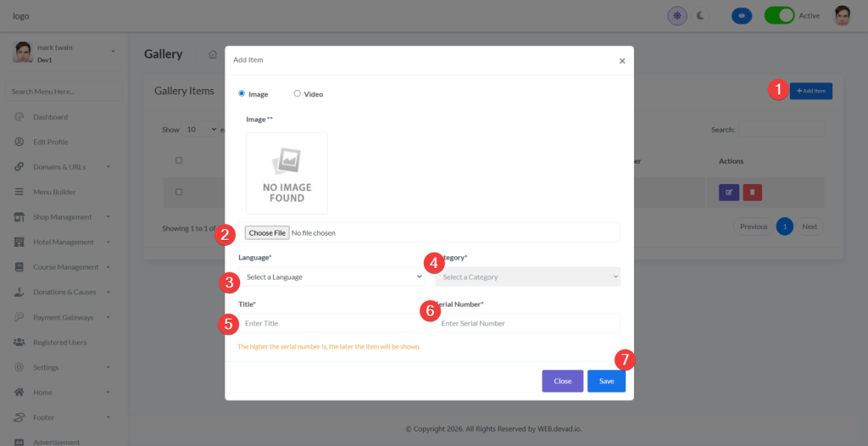Go to Registered Users in sidebar

(59, 343)
